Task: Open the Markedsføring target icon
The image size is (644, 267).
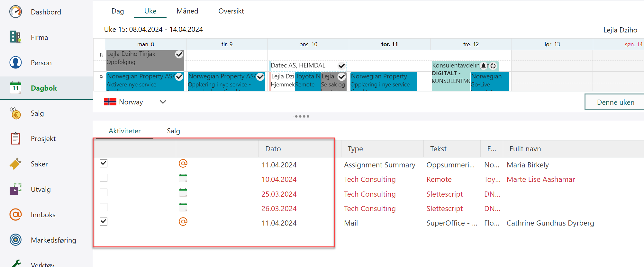Action: point(15,240)
